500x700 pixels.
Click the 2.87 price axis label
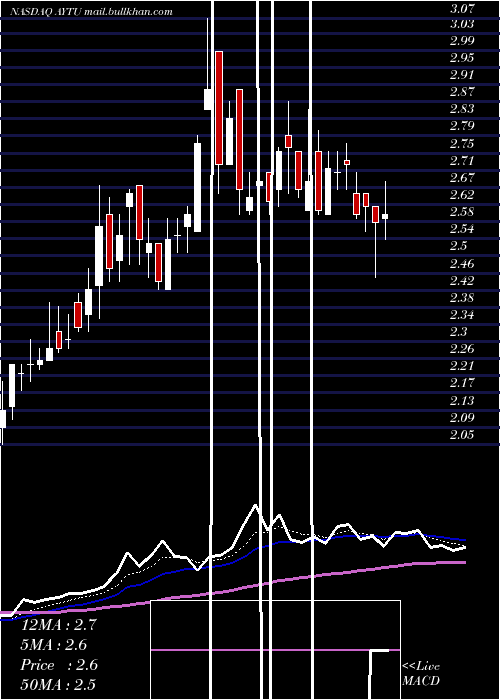pos(462,92)
